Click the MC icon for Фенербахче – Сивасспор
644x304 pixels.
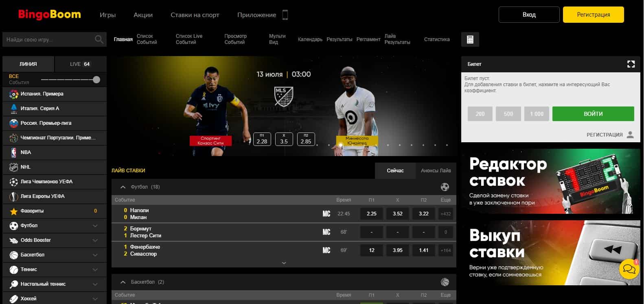coord(326,250)
